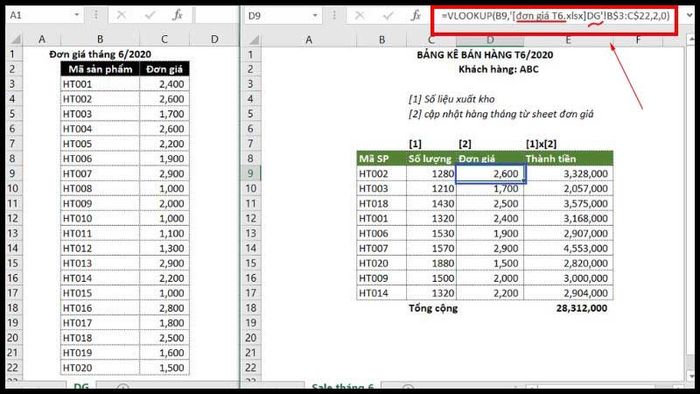Click the cancel X icon in left formula bar
700x394 pixels.
click(121, 15)
